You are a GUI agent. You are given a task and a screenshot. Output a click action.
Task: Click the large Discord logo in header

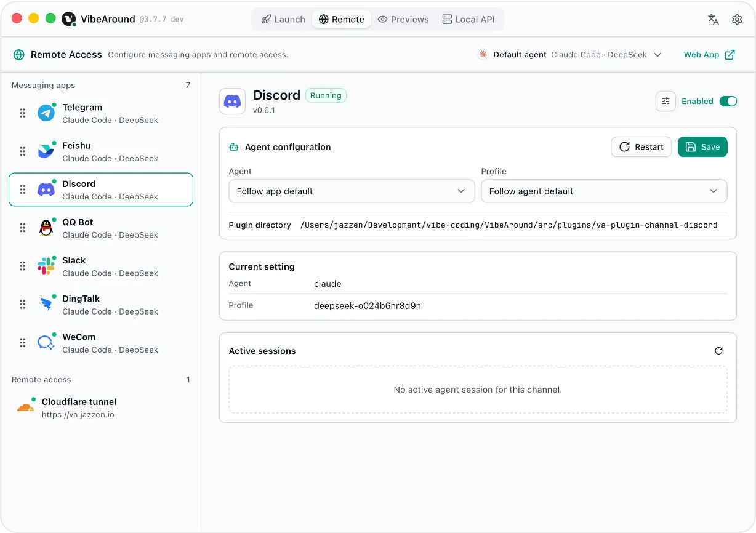(232, 102)
